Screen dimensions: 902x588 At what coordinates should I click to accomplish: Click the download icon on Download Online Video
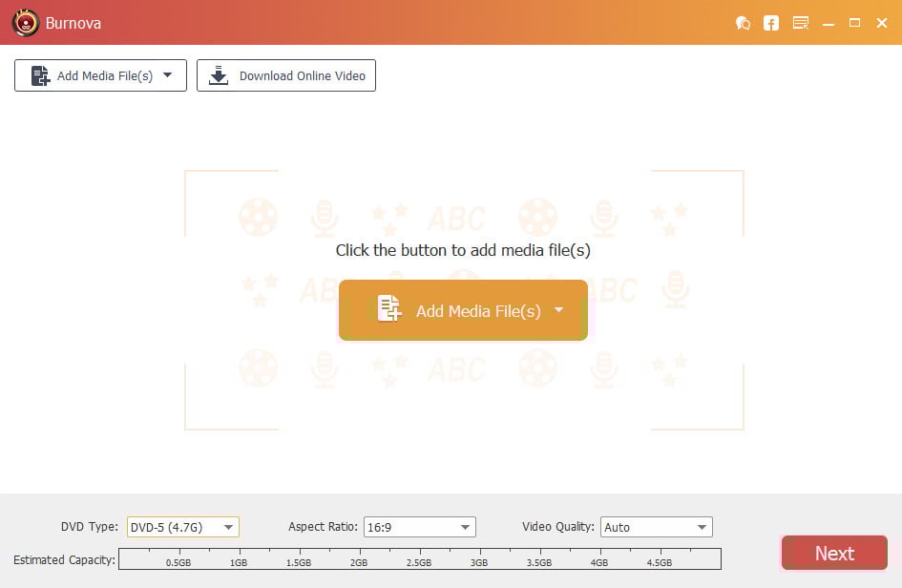coord(220,74)
